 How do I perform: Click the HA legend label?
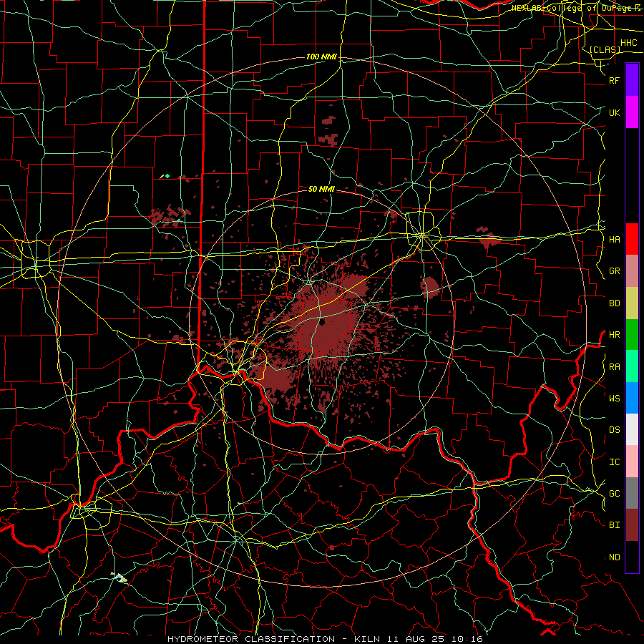tap(614, 239)
